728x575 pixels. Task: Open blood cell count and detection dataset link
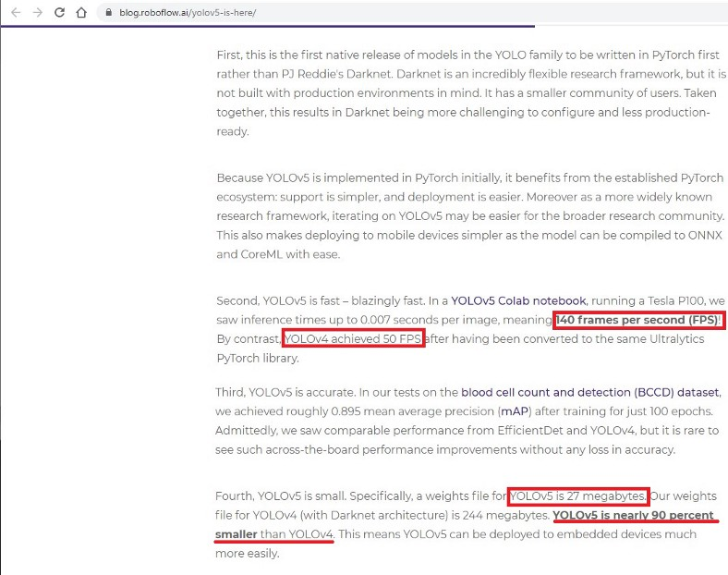(589, 392)
